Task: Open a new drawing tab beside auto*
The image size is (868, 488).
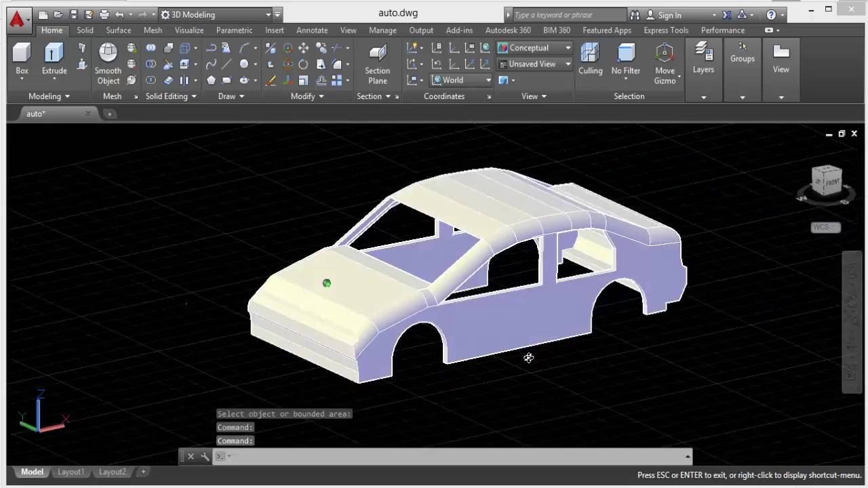Action: (x=109, y=114)
